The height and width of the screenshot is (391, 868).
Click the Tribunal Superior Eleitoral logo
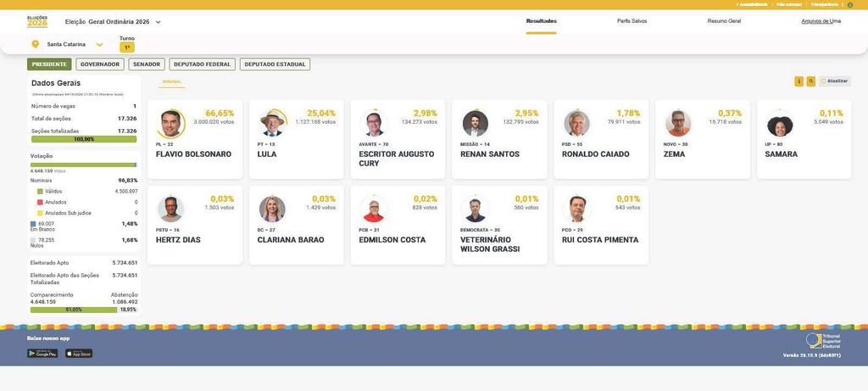point(823,341)
